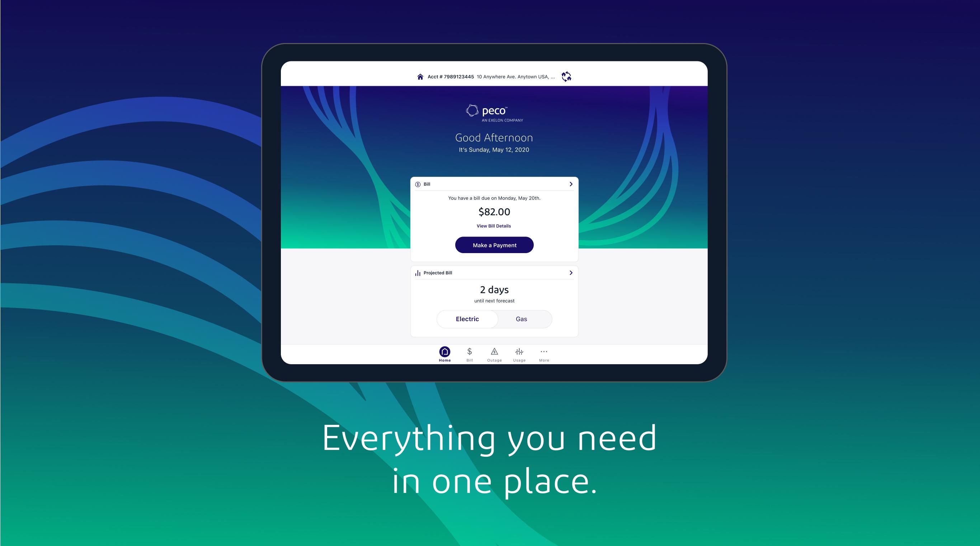
Task: Click the Projected Bill chart icon
Action: point(418,272)
